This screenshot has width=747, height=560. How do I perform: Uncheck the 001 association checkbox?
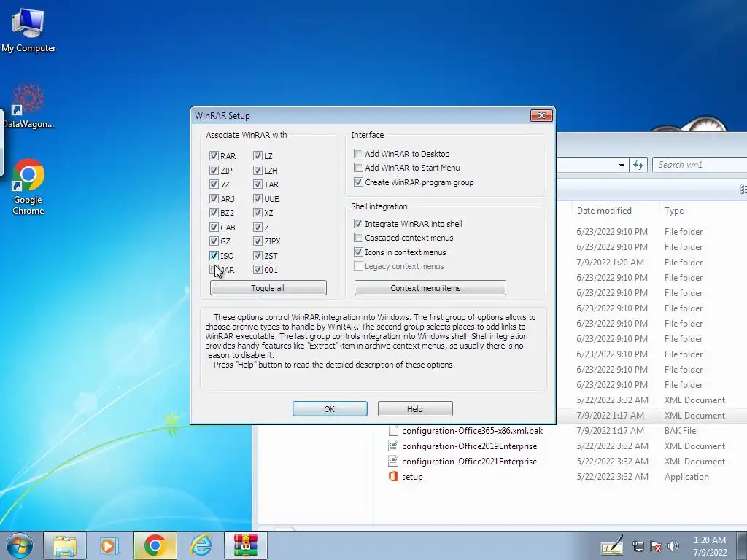coord(258,270)
